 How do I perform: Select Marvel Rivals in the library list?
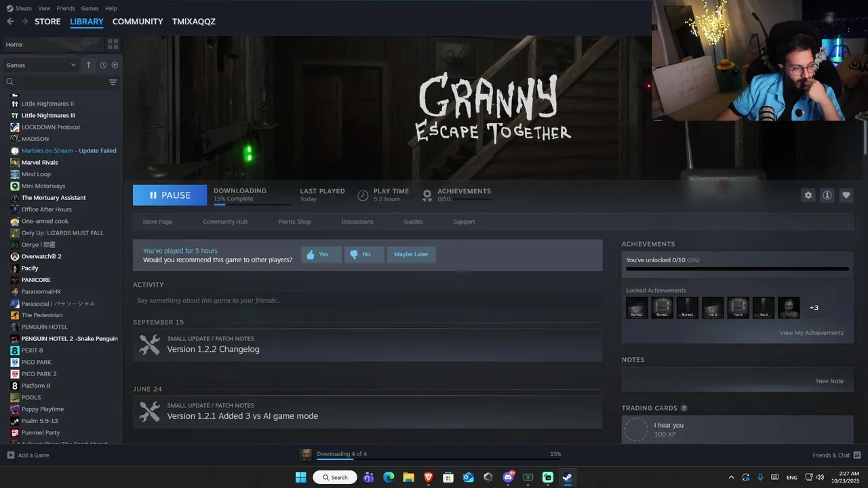click(39, 163)
